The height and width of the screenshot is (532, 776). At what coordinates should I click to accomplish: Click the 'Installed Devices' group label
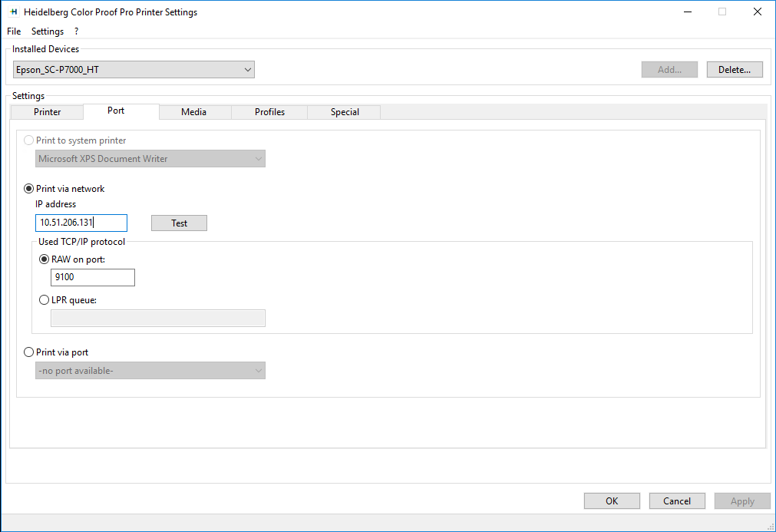pyautogui.click(x=45, y=49)
